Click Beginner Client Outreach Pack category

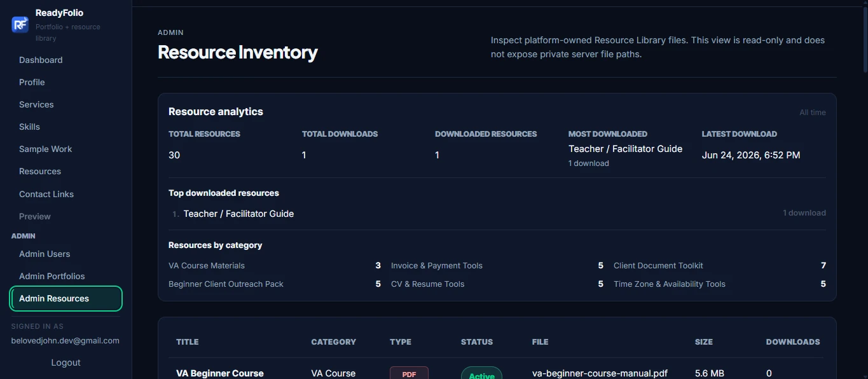226,284
